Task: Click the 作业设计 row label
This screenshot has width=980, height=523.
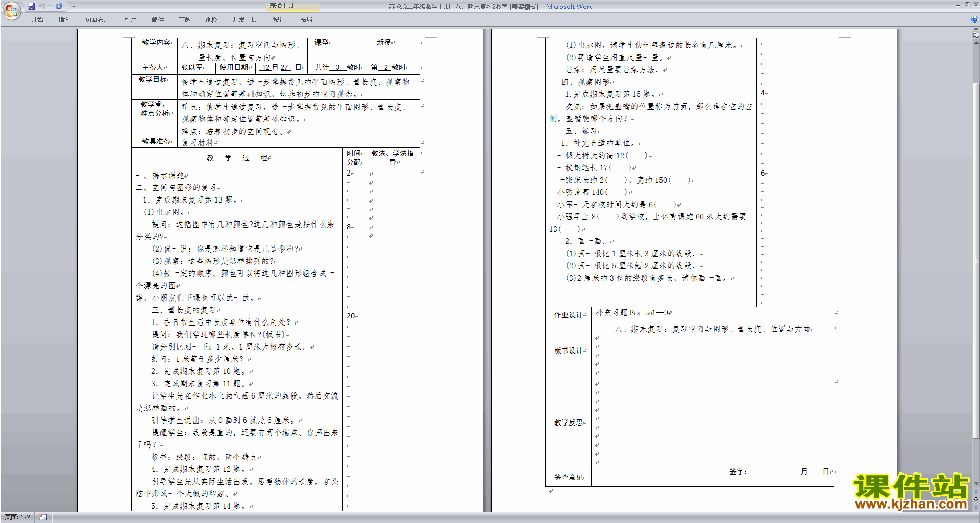Action: (x=569, y=315)
